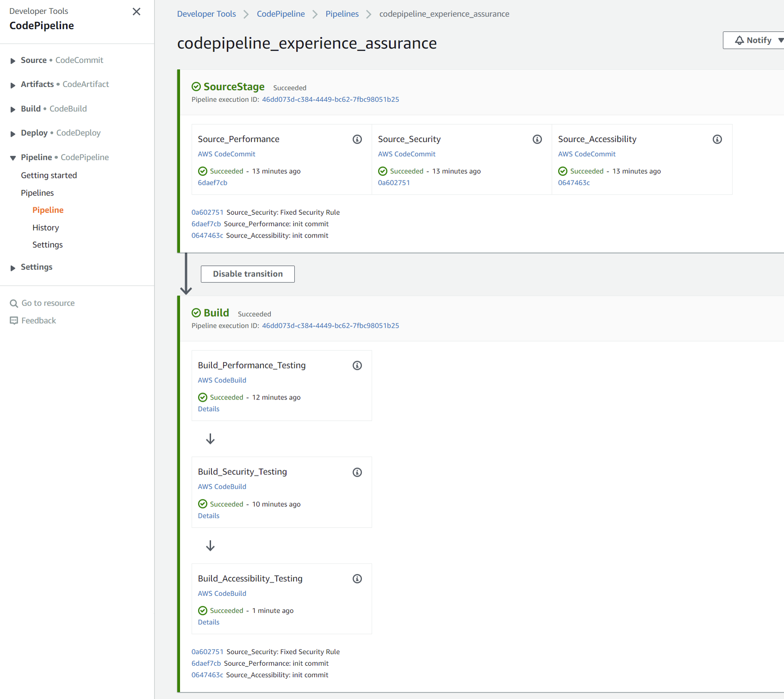
Task: Open 0a602751 commit link in Build summary
Action: tap(207, 652)
